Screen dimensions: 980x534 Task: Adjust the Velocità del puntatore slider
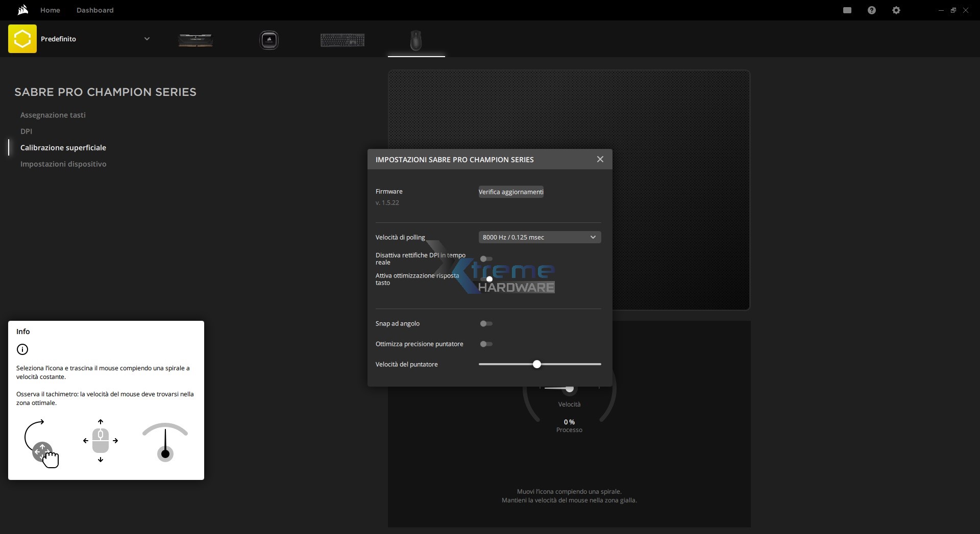[x=537, y=364]
